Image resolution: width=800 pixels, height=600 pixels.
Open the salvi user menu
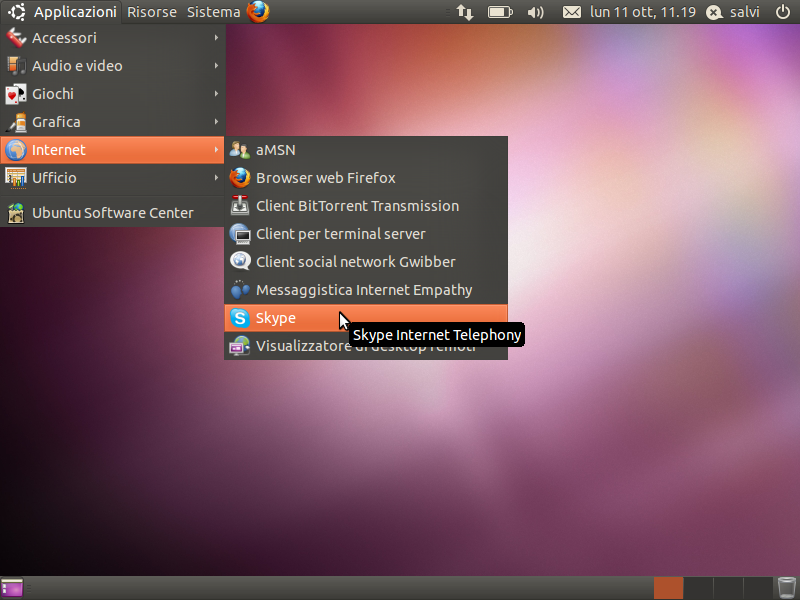coord(733,12)
